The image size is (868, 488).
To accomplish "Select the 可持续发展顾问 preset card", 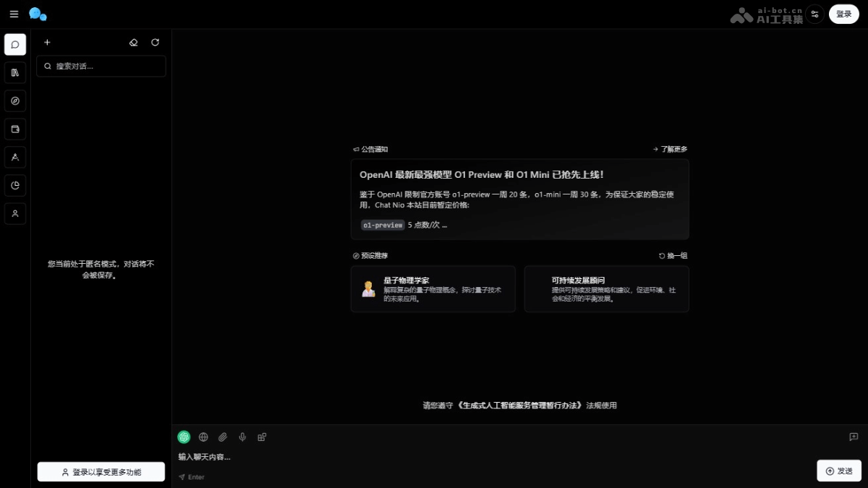I will coord(606,288).
